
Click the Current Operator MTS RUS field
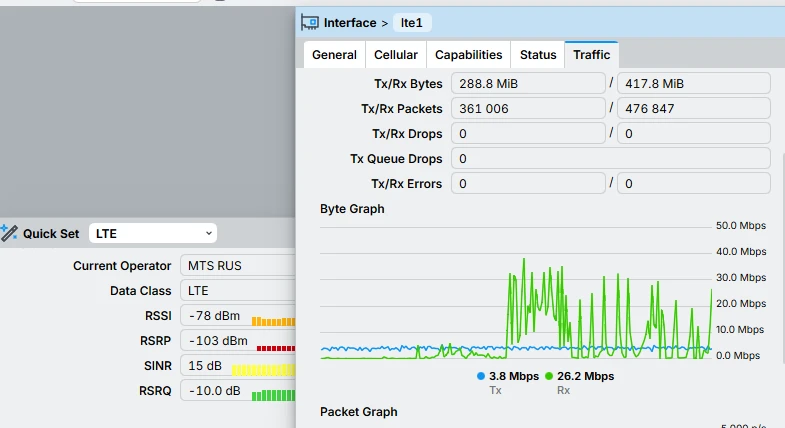[238, 265]
